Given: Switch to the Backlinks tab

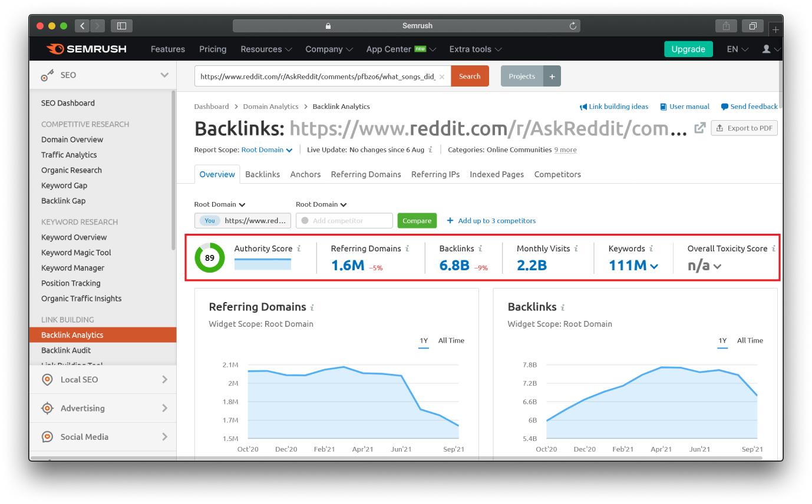Looking at the screenshot, I should pos(263,174).
